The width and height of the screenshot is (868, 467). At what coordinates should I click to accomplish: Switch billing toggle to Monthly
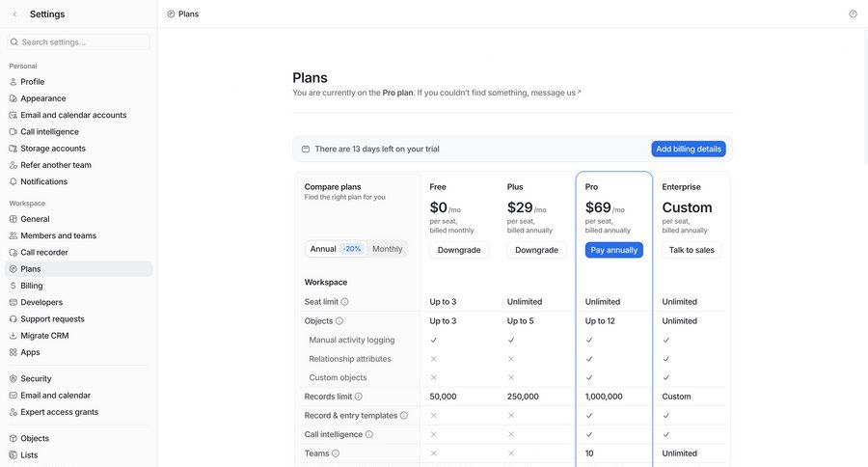point(388,249)
